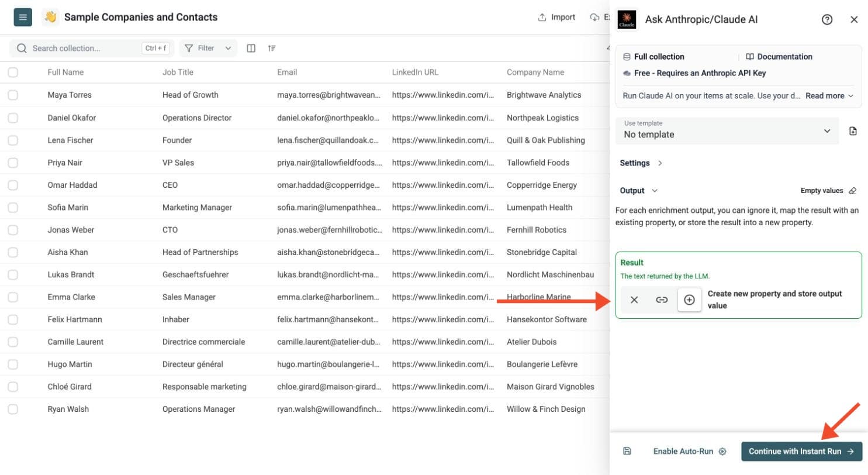Click the Copperridge Energy company cell
Image resolution: width=868 pixels, height=475 pixels.
point(542,185)
